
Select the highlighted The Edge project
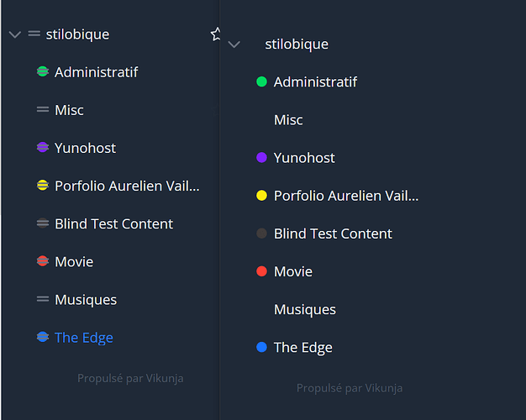click(84, 338)
